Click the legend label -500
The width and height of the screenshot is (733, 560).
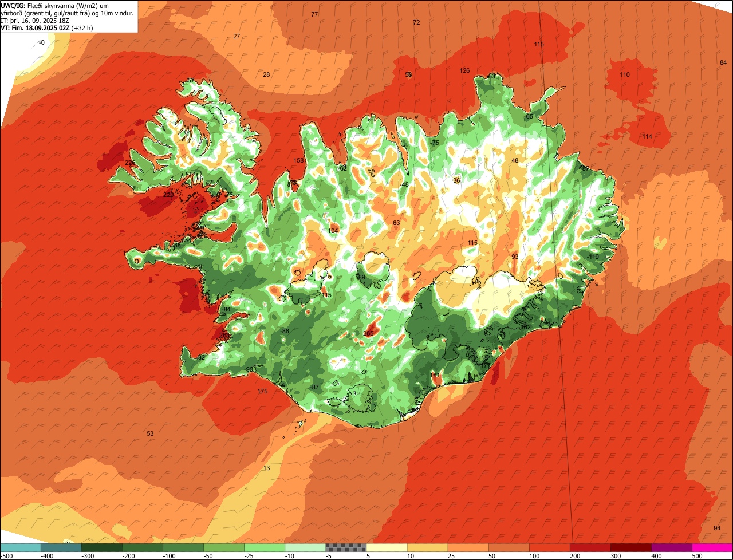pos(6,556)
